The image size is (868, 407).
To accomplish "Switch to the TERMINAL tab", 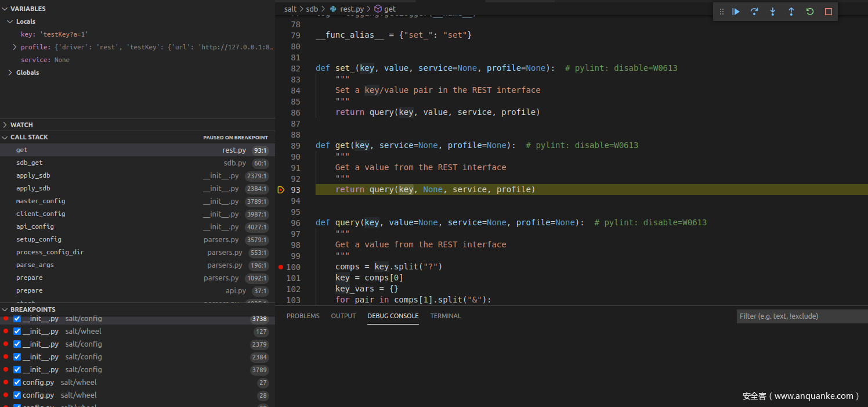I will click(x=446, y=316).
